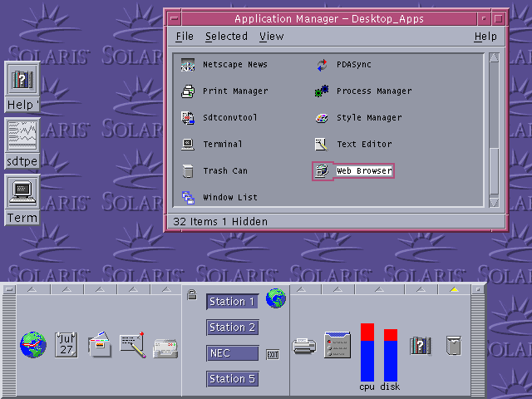Open the trash can panel icon
The height and width of the screenshot is (399, 532).
(x=454, y=346)
